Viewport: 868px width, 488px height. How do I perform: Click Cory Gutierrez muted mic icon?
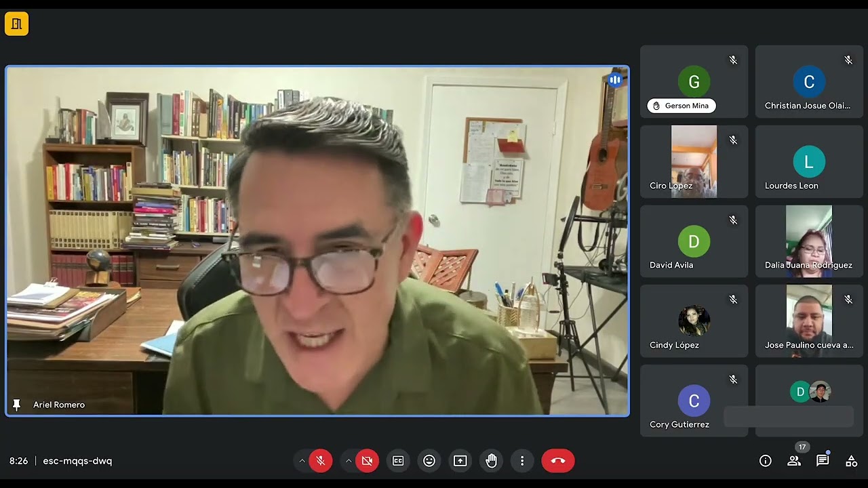pyautogui.click(x=733, y=380)
